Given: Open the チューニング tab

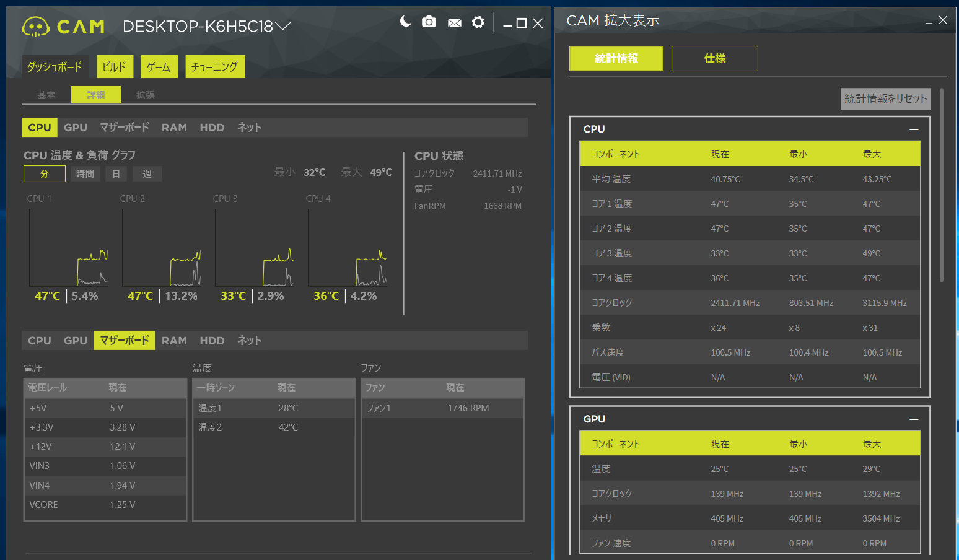Looking at the screenshot, I should 215,67.
